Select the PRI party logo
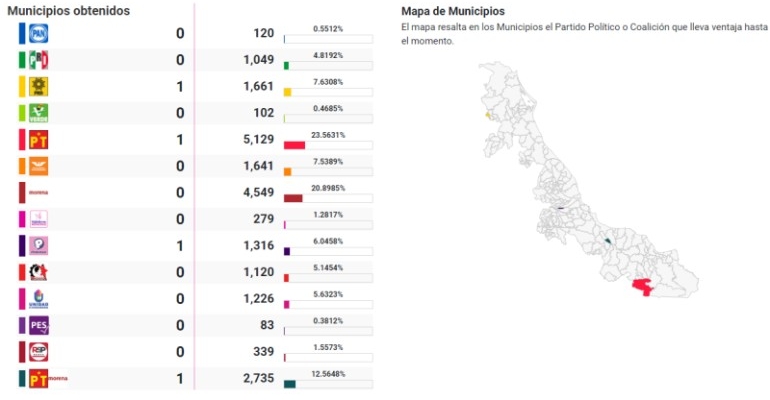This screenshot has width=770, height=400. 38,60
